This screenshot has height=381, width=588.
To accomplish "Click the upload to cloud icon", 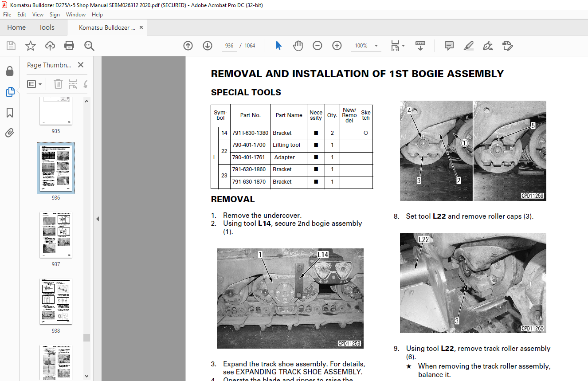I will click(x=50, y=46).
